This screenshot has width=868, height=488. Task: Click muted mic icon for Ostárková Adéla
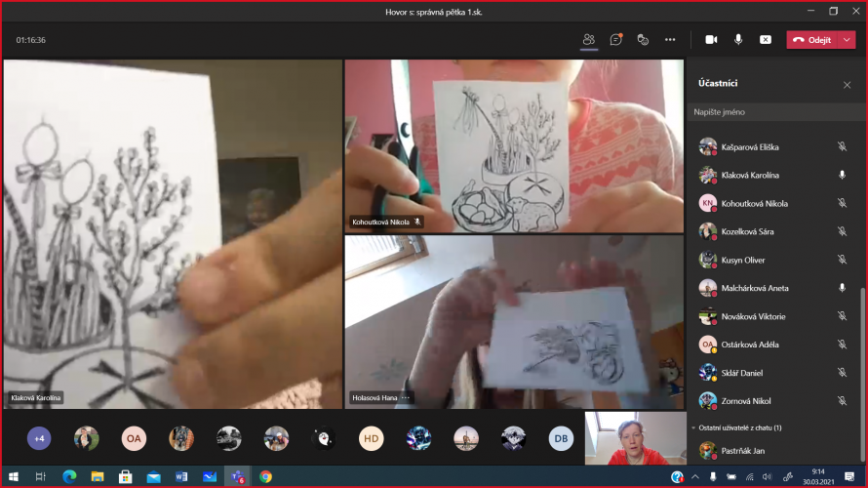tap(842, 345)
